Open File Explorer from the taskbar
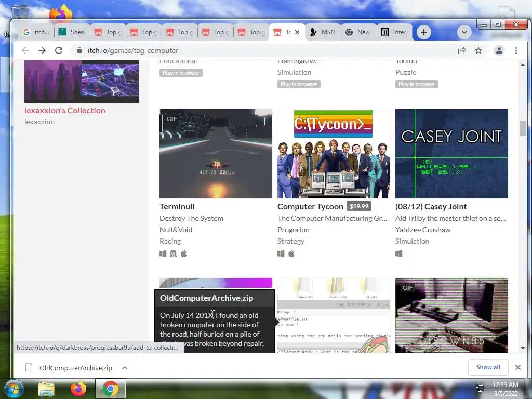 pos(46,389)
